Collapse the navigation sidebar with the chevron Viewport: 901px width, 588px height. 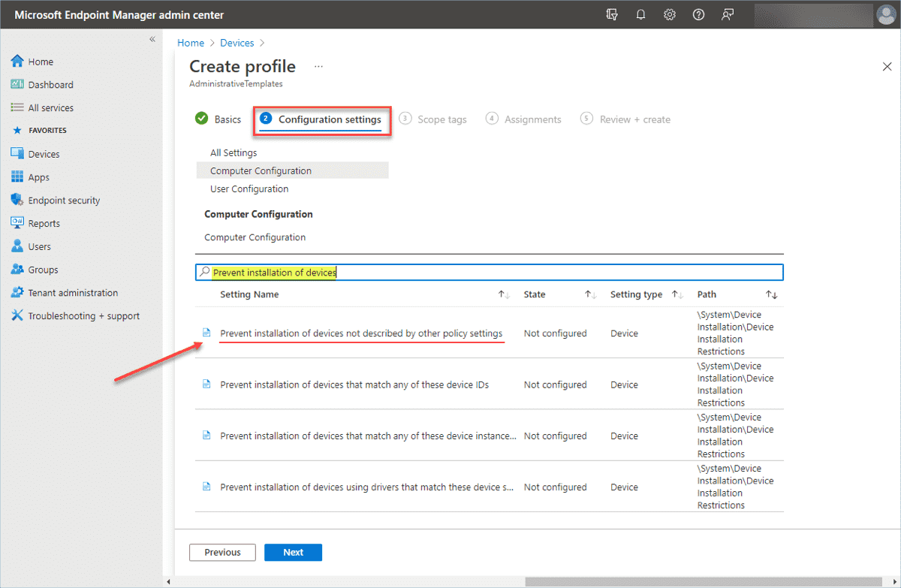[152, 39]
